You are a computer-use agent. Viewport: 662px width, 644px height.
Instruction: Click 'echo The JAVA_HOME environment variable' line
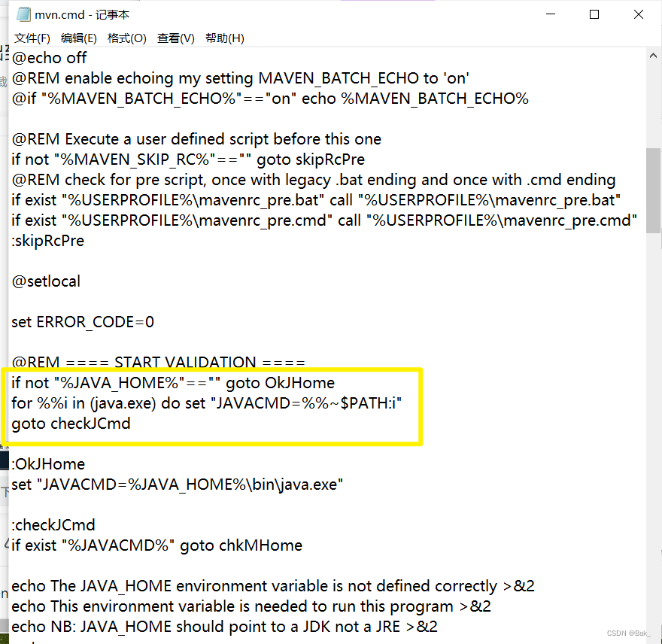tap(273, 586)
